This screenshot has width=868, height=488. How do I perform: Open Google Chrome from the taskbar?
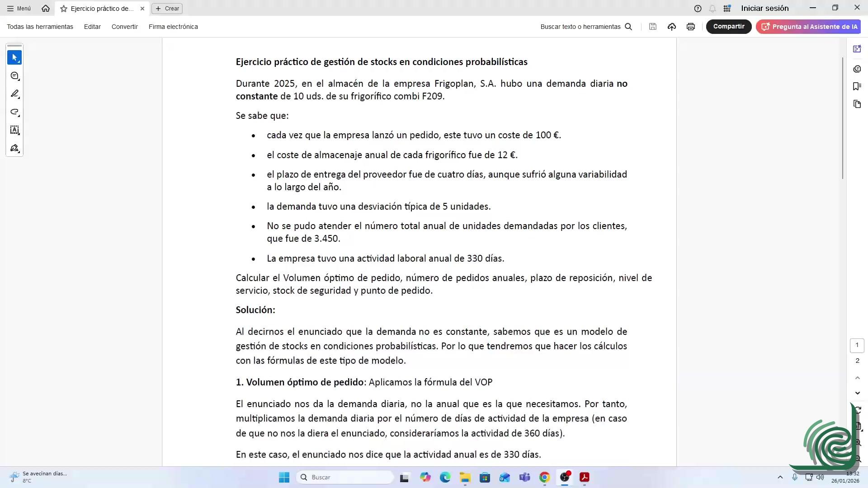coord(544,477)
